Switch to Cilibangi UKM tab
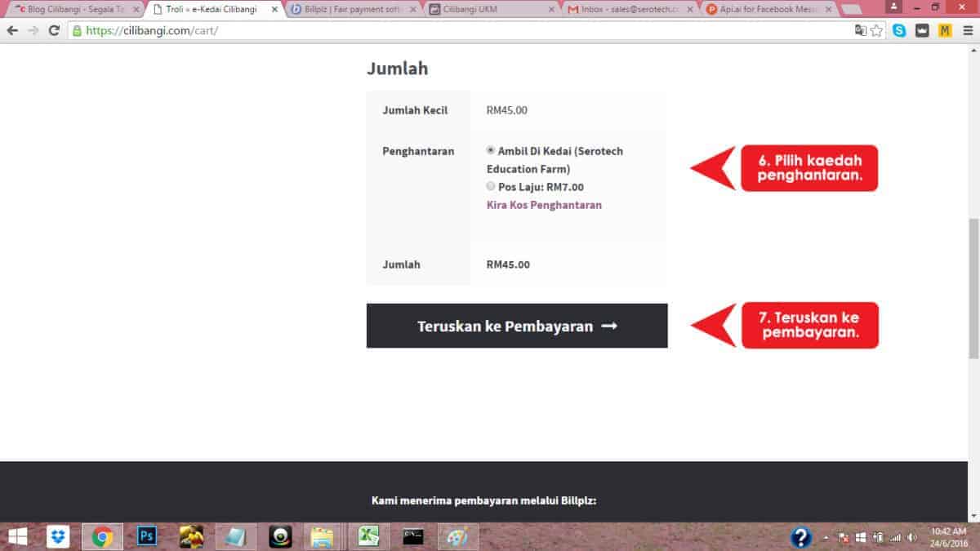This screenshot has height=551, width=980. pos(490,10)
